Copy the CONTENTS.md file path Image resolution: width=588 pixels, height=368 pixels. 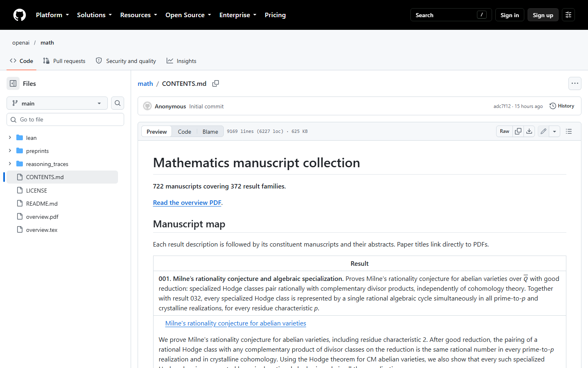(x=216, y=83)
